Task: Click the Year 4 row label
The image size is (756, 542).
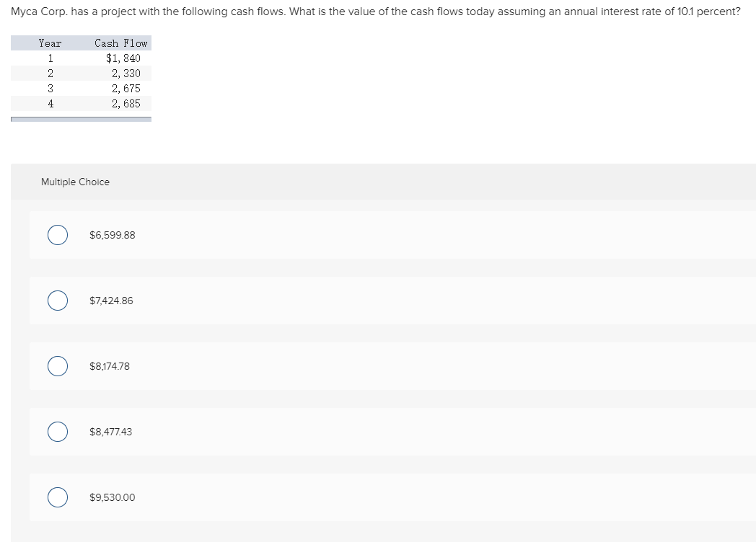Action: click(50, 104)
